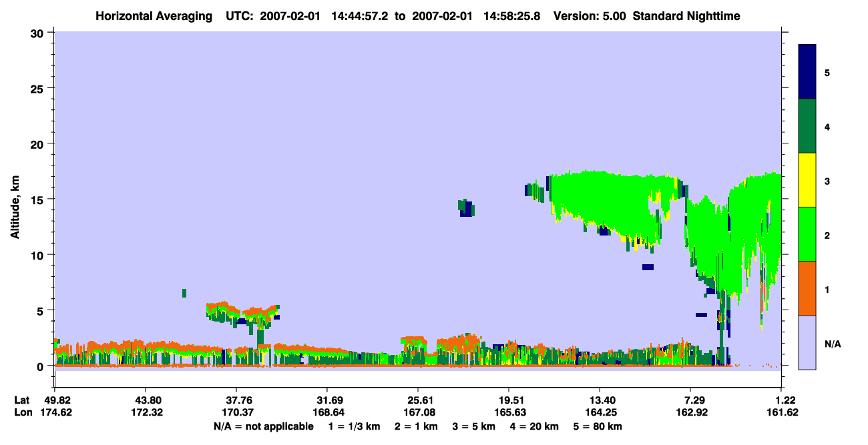Screen dimensions: 868x445
Task: Click latitude value 1.22
Action: pyautogui.click(x=785, y=400)
